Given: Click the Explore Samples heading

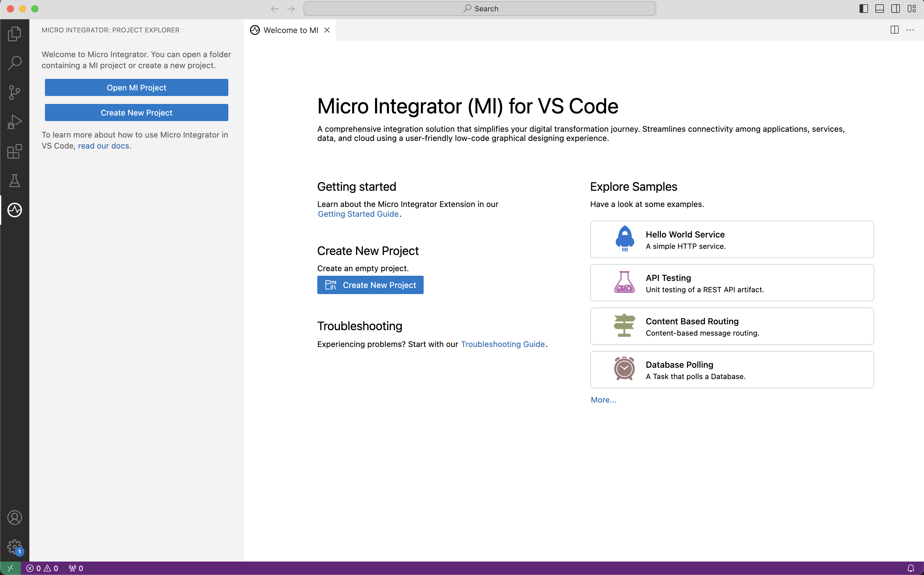Looking at the screenshot, I should tap(634, 187).
